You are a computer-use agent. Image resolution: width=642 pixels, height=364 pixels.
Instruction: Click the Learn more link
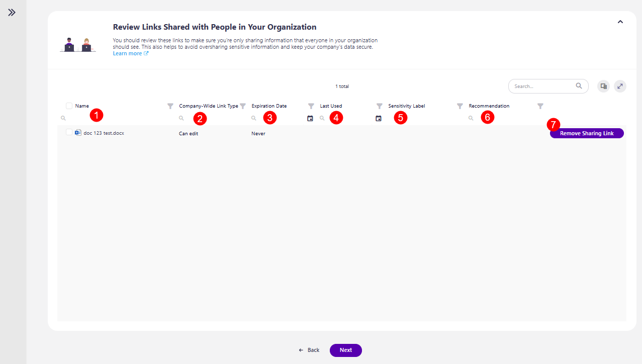click(x=128, y=53)
